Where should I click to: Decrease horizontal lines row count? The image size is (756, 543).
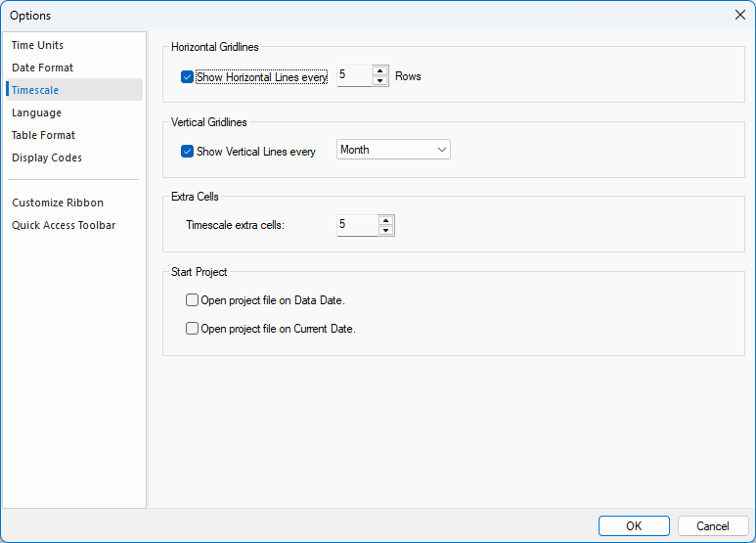(x=380, y=81)
